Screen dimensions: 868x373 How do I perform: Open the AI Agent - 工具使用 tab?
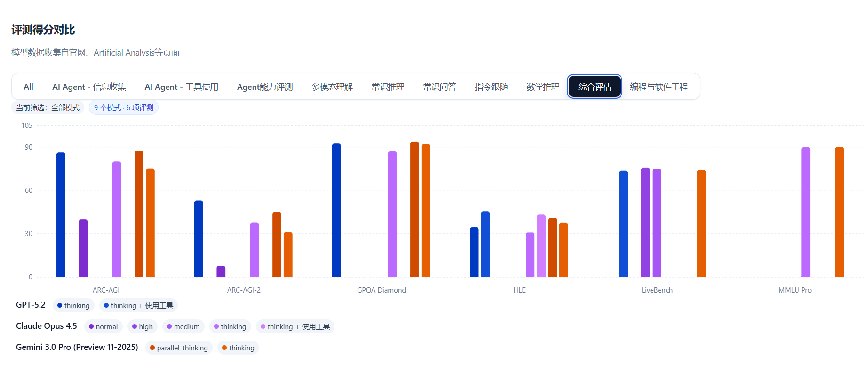(181, 87)
